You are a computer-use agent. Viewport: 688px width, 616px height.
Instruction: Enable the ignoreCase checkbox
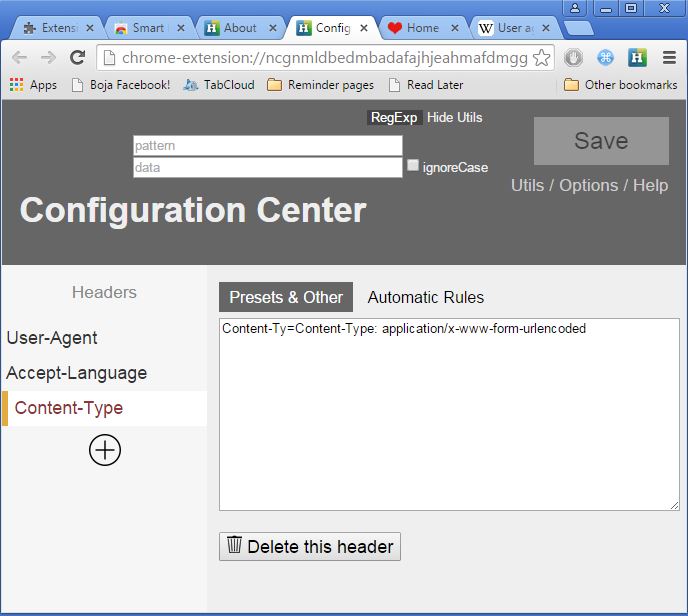coord(413,165)
